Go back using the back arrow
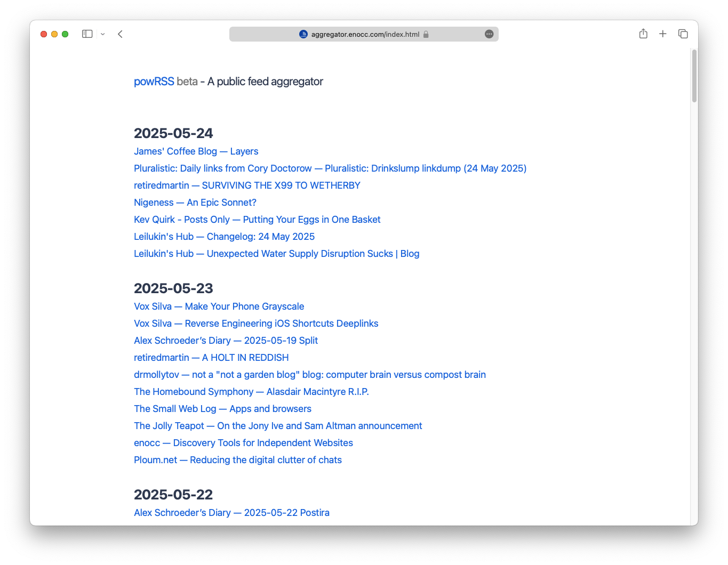728x565 pixels. click(120, 34)
